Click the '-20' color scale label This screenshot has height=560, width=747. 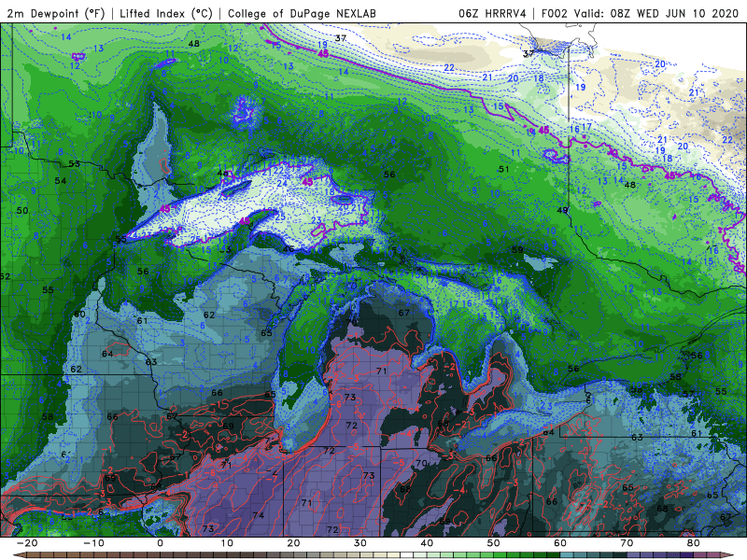27,543
